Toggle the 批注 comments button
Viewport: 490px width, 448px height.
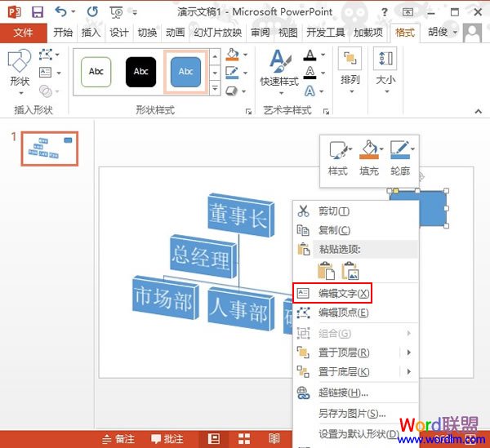click(167, 439)
